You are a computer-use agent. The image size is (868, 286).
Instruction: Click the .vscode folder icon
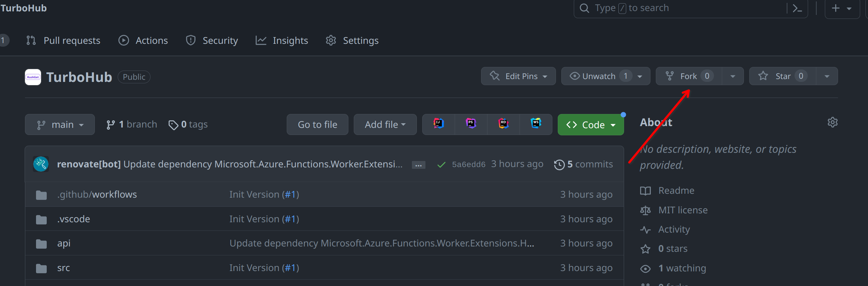(41, 219)
